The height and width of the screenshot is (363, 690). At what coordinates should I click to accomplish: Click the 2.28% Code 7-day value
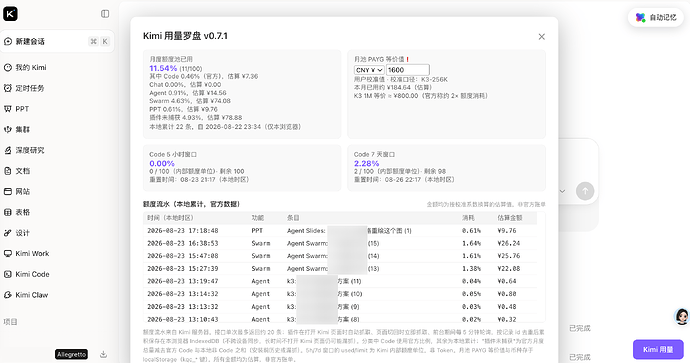click(x=366, y=163)
